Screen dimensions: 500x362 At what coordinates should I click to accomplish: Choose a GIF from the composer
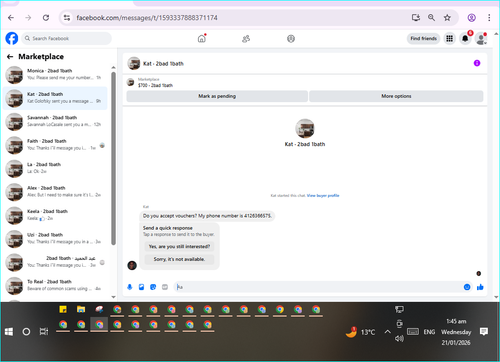point(165,287)
